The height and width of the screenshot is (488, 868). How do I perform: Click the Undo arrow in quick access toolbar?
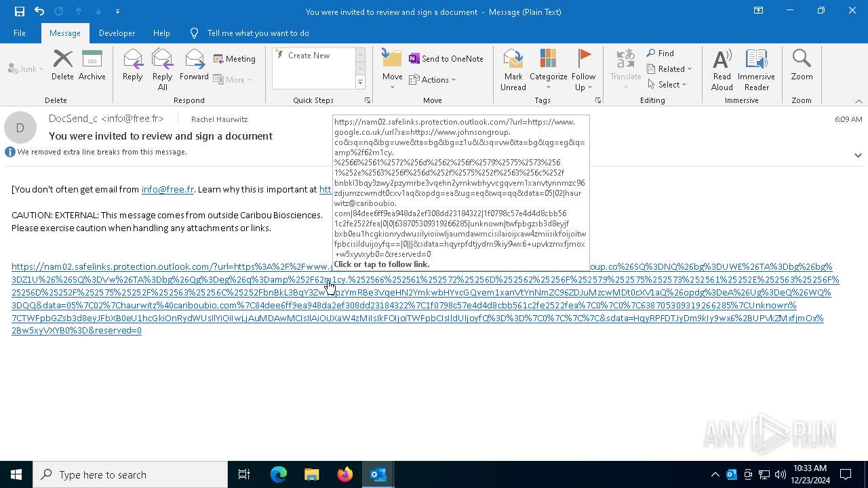[39, 11]
